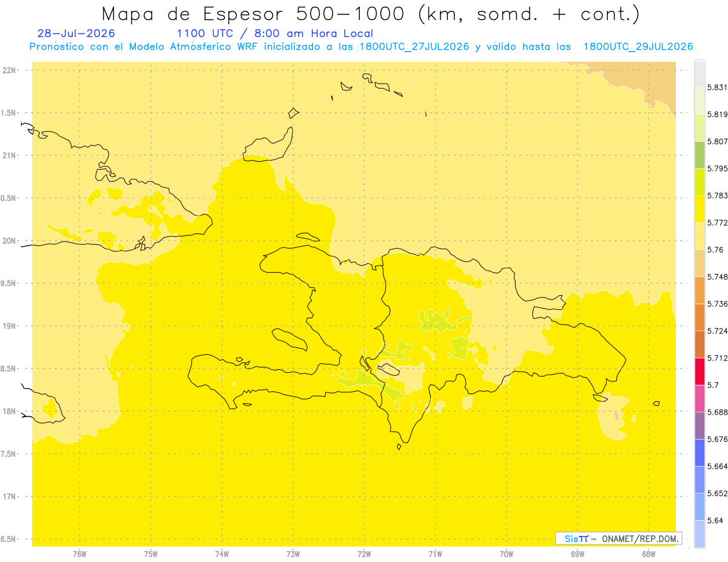Click the '71W' longitude label

[x=435, y=554]
